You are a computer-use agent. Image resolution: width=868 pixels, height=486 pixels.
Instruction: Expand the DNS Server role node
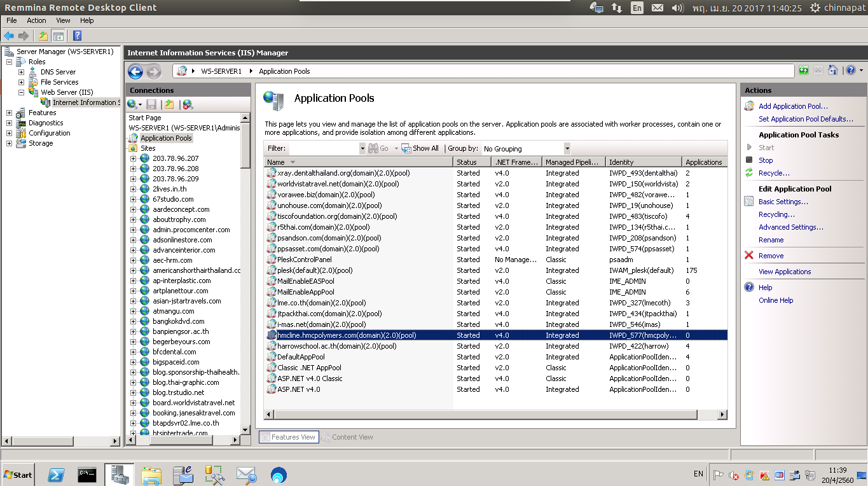(21, 72)
